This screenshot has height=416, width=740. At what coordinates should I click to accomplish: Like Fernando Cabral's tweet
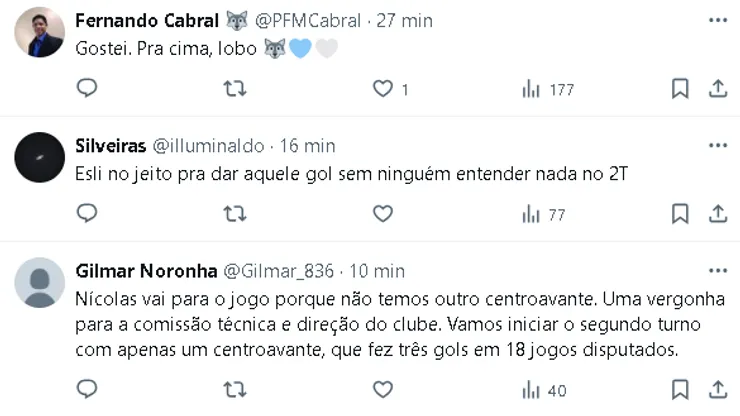(x=382, y=89)
